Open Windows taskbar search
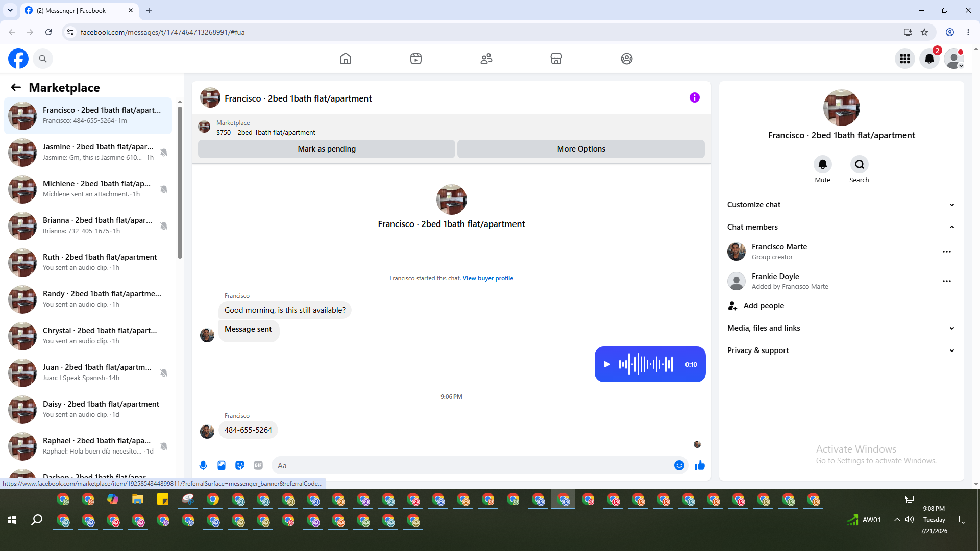The width and height of the screenshot is (980, 551). (x=37, y=520)
